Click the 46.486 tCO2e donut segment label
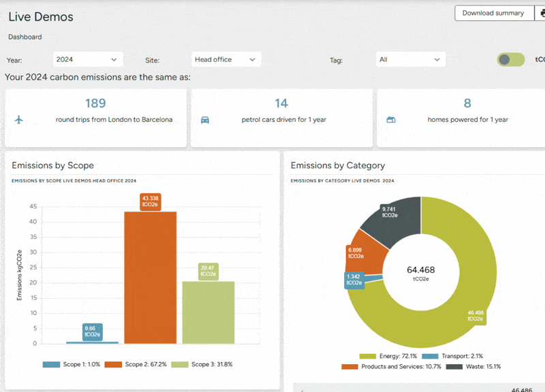Image resolution: width=545 pixels, height=392 pixels. (x=476, y=316)
